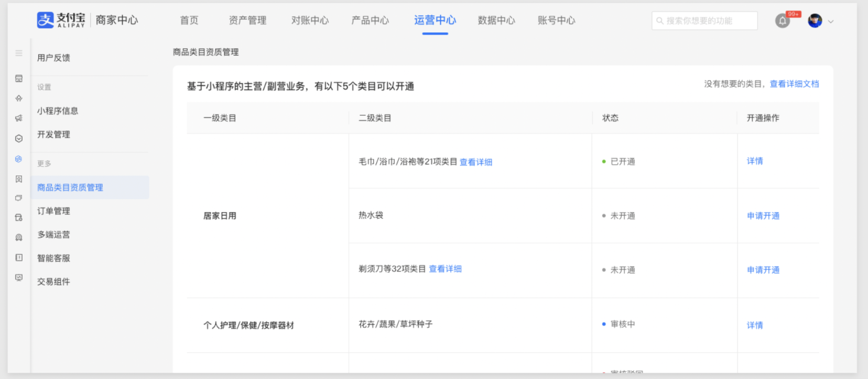Focus the 搜索你想要的功能 search box
868x379 pixels.
coord(704,21)
